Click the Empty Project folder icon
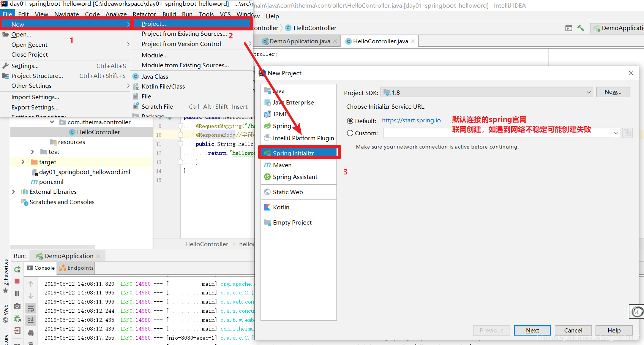 [267, 222]
